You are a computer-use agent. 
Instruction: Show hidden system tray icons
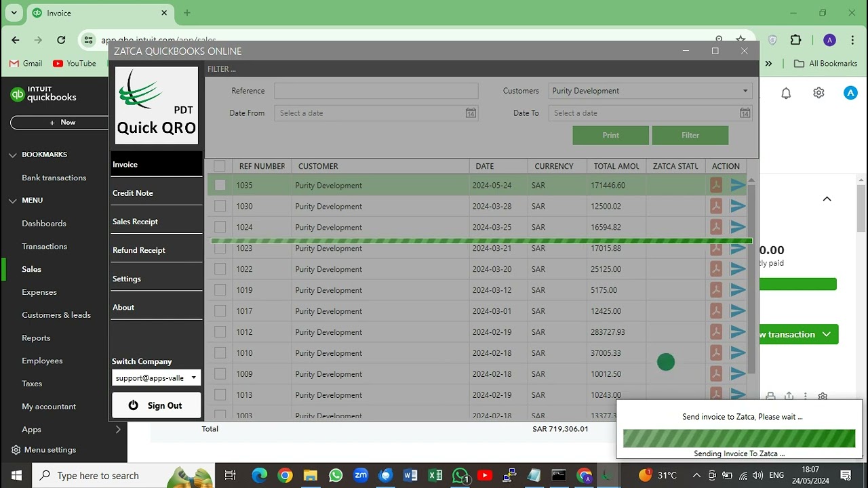696,475
